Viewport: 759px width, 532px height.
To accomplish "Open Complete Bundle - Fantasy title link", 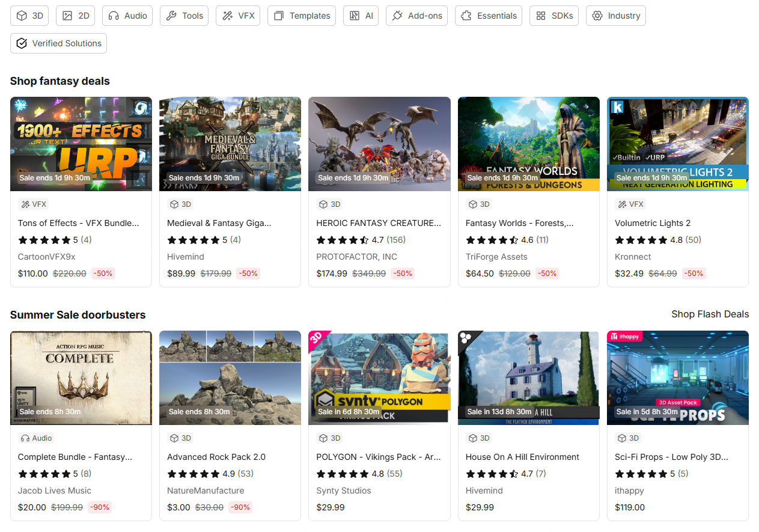I will (75, 457).
